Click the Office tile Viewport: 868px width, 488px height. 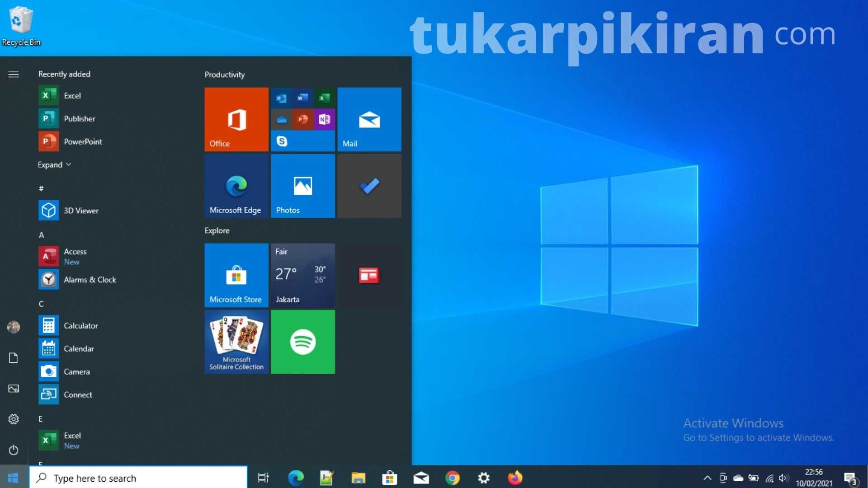pyautogui.click(x=236, y=119)
